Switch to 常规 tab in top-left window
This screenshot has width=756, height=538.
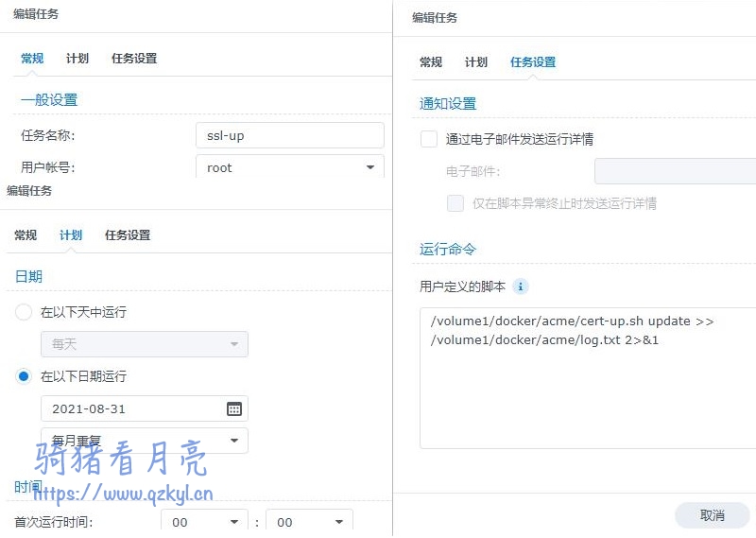32,59
